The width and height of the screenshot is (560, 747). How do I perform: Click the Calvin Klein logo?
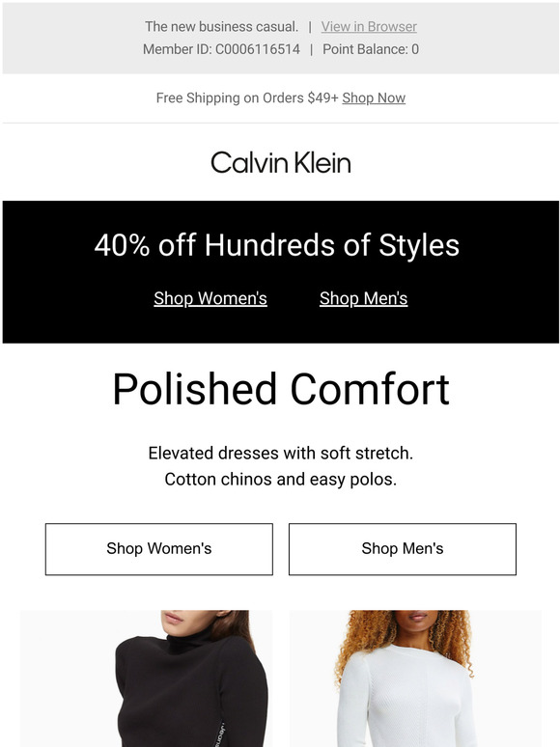pos(281,162)
